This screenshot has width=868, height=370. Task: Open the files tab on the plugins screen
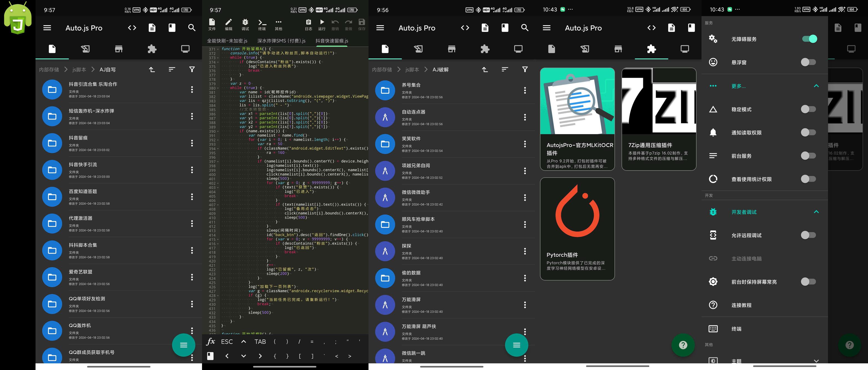[x=552, y=49]
